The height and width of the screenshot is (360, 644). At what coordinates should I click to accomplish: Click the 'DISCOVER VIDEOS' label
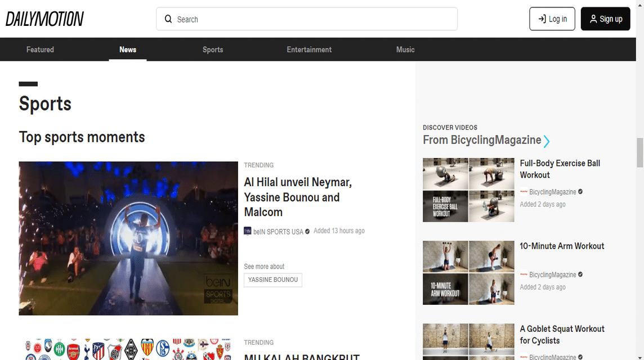pos(450,128)
